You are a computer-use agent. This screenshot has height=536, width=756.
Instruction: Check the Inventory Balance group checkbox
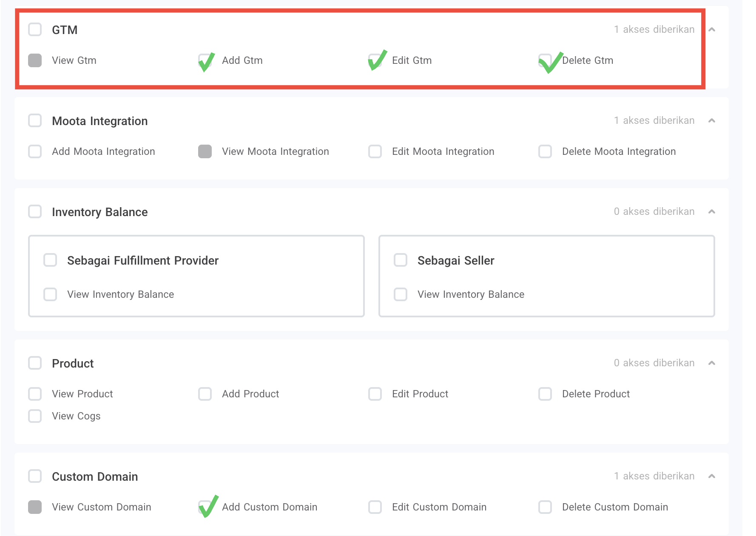coord(35,212)
